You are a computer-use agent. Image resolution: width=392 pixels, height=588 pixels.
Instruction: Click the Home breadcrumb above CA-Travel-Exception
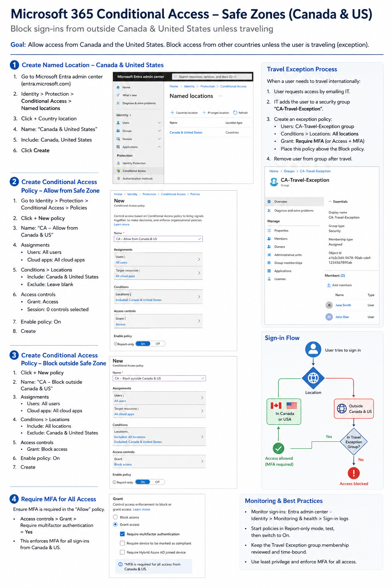pyautogui.click(x=274, y=171)
